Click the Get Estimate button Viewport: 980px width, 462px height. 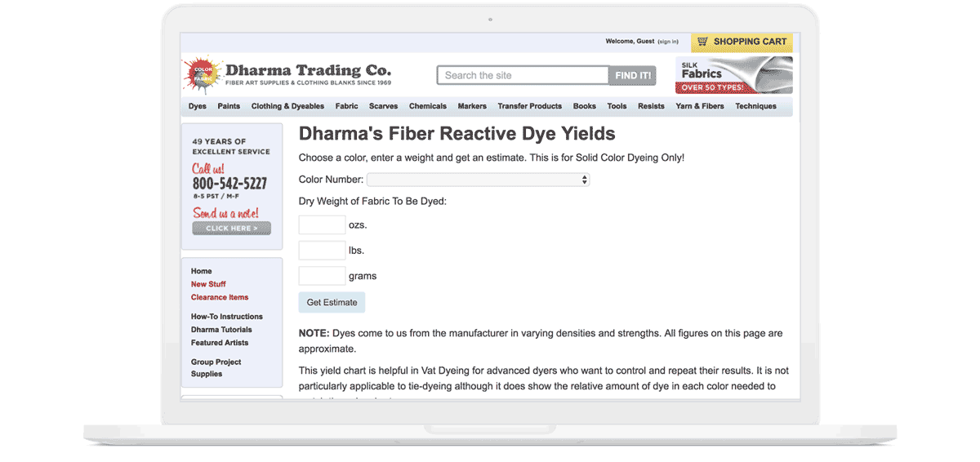(332, 302)
